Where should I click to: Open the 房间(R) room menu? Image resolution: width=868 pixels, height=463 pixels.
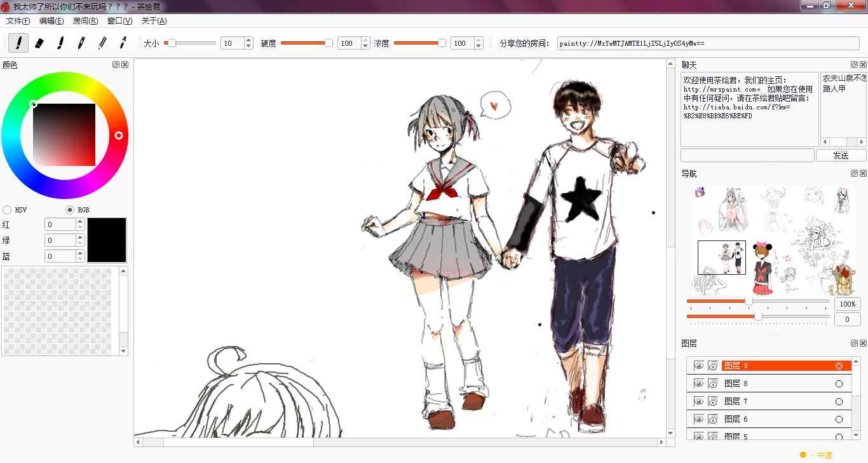pyautogui.click(x=85, y=21)
